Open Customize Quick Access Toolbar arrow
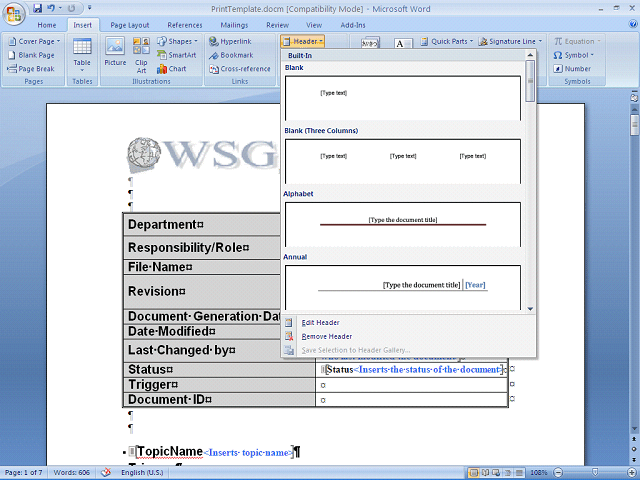640x480 pixels. tap(89, 8)
